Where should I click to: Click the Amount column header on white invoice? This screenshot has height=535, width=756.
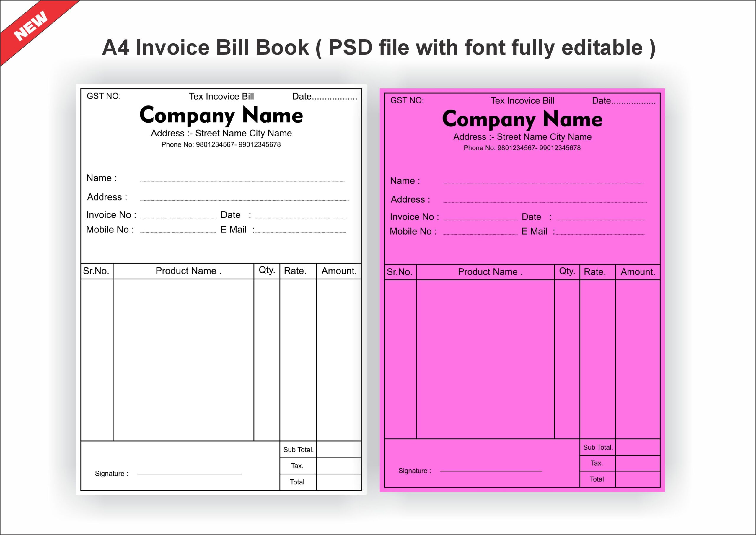click(x=339, y=271)
